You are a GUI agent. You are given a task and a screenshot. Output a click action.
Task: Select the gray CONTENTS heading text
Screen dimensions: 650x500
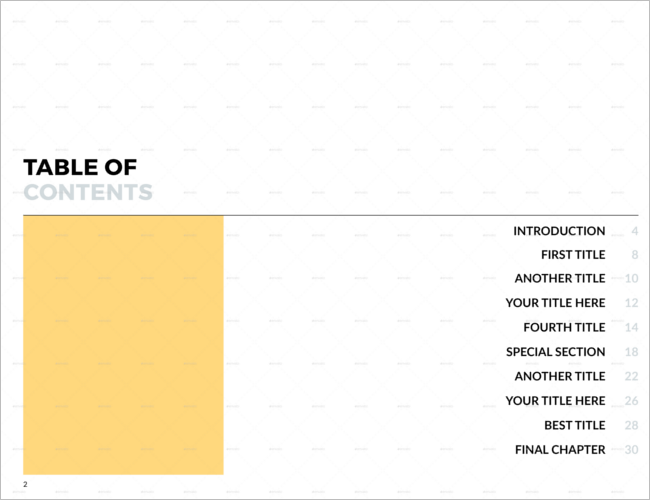point(88,192)
